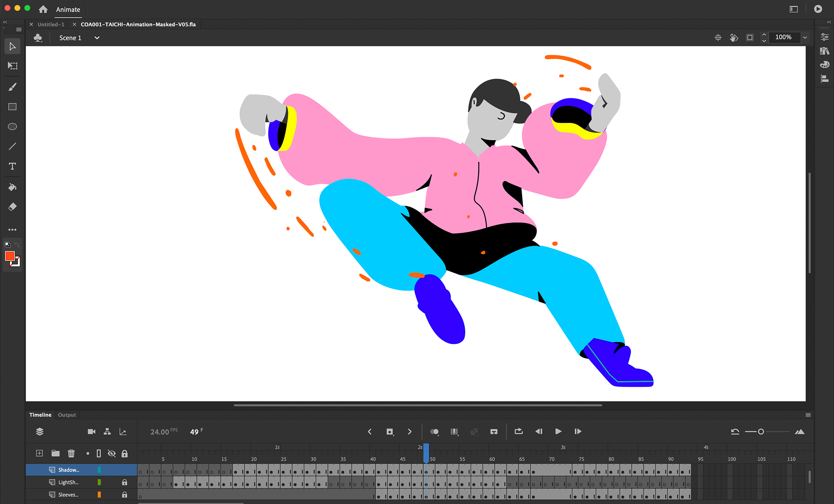Delete the selected layer
Image resolution: width=834 pixels, height=504 pixels.
point(71,453)
